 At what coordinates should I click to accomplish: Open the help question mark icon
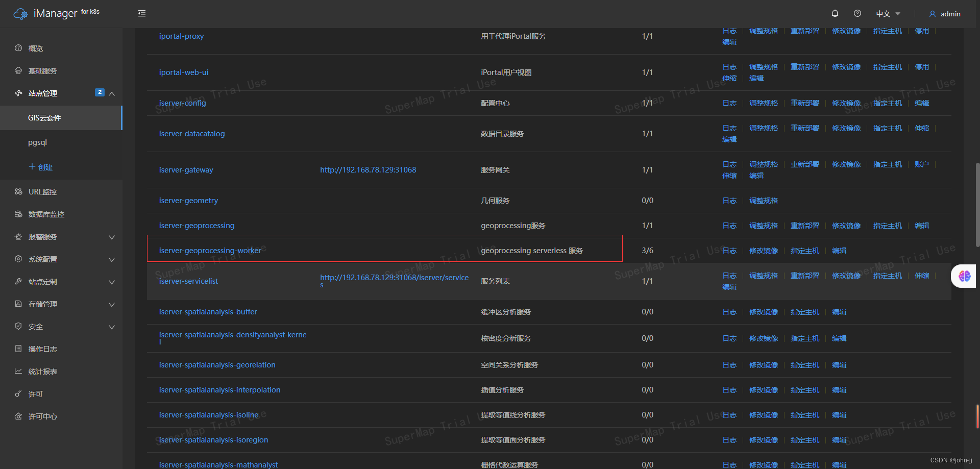tap(857, 13)
